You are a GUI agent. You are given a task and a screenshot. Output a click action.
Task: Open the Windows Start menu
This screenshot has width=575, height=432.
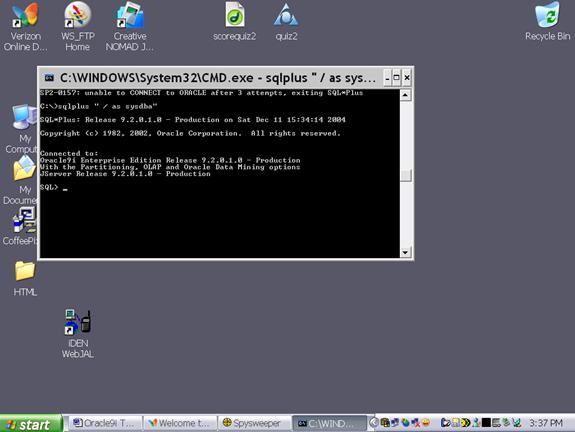(x=31, y=424)
